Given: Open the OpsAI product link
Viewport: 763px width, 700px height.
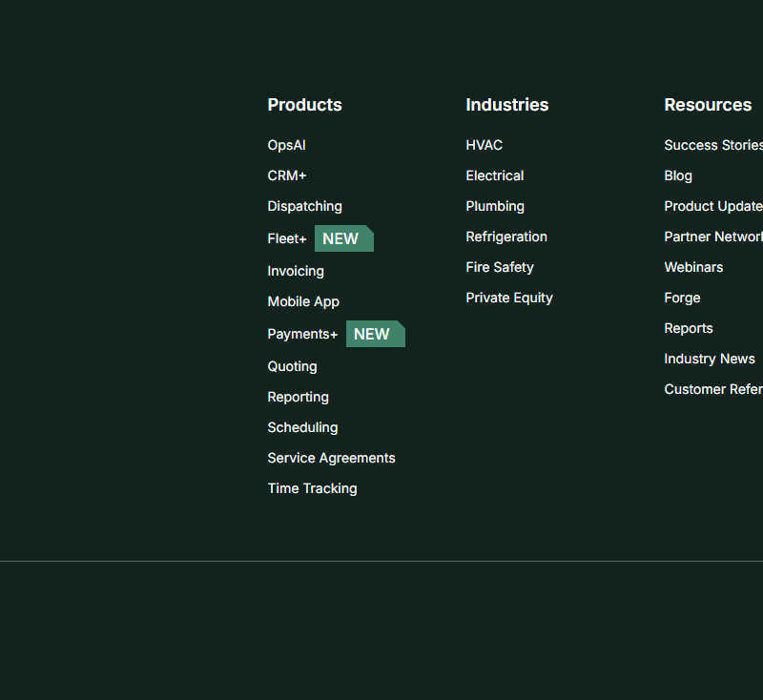Looking at the screenshot, I should pyautogui.click(x=286, y=145).
